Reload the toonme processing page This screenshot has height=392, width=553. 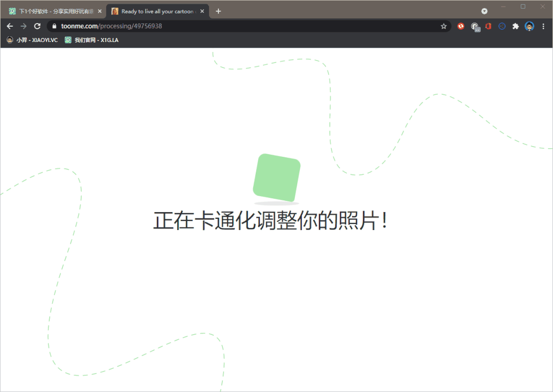[37, 26]
